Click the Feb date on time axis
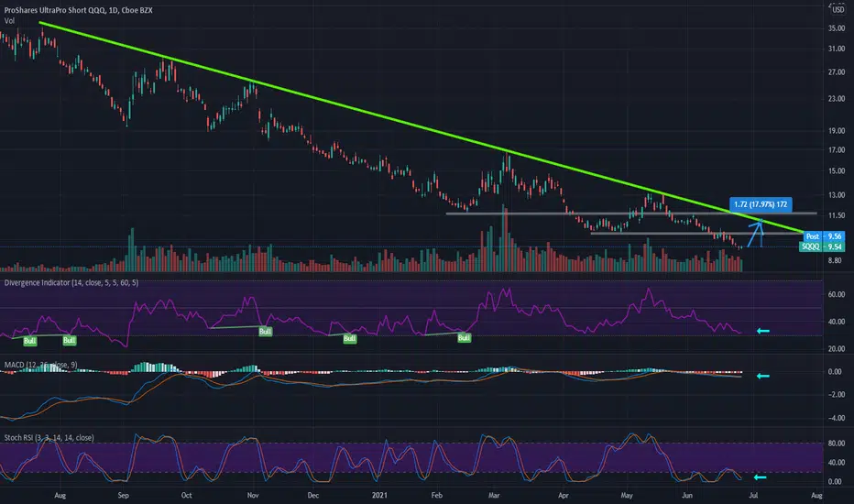This screenshot has width=854, height=504. click(437, 495)
